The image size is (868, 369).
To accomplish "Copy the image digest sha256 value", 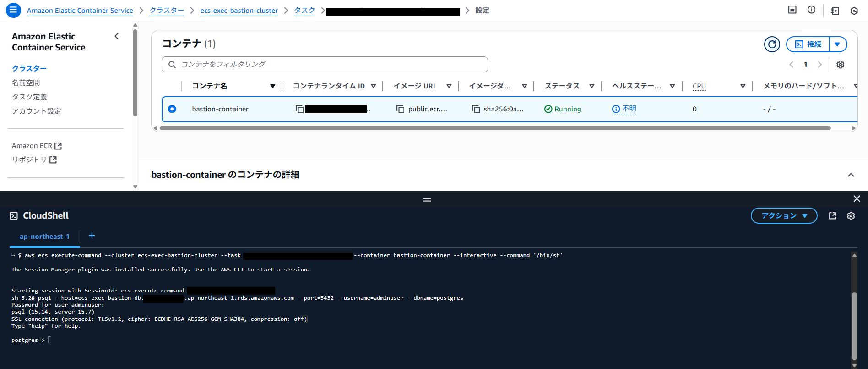I will click(476, 109).
